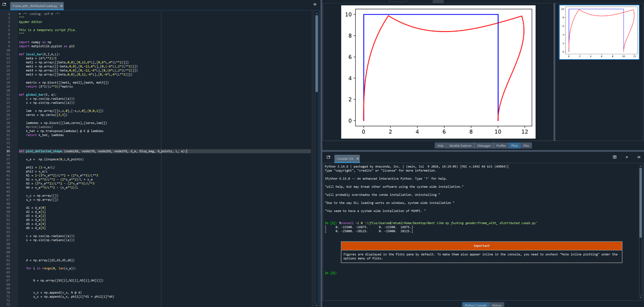Click the Python 3.14.6 version line in console
The image size is (644, 307).
pyautogui.click(x=417, y=167)
